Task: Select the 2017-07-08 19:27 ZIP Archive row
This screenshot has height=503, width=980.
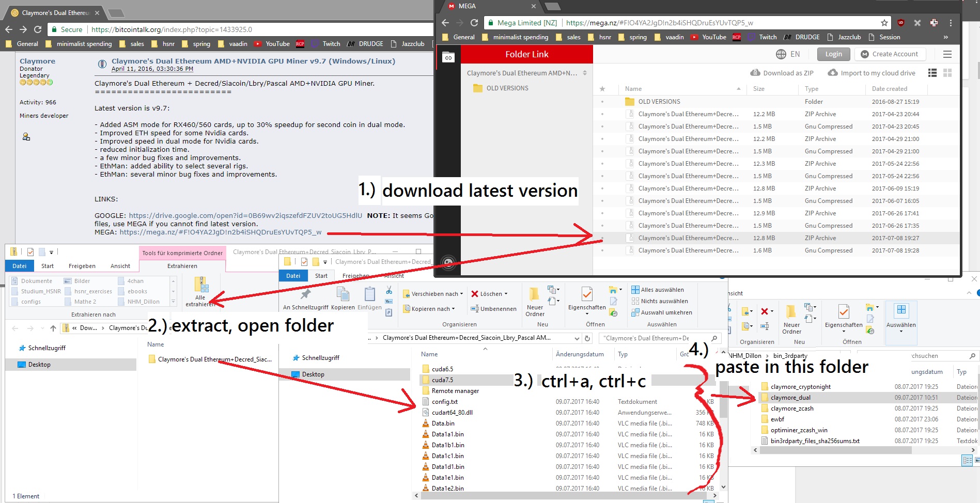Action: pyautogui.click(x=776, y=238)
